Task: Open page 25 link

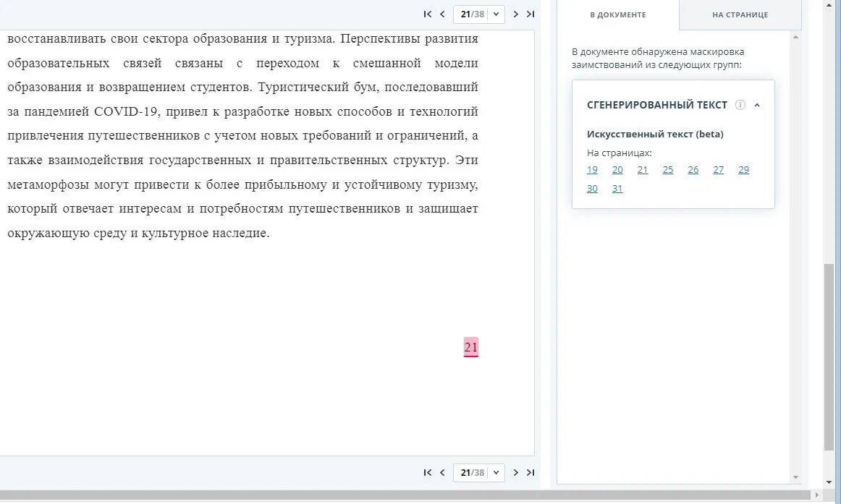Action: click(668, 170)
